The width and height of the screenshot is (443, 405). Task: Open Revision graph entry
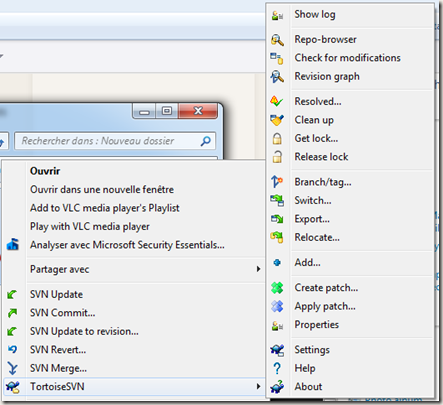(327, 77)
